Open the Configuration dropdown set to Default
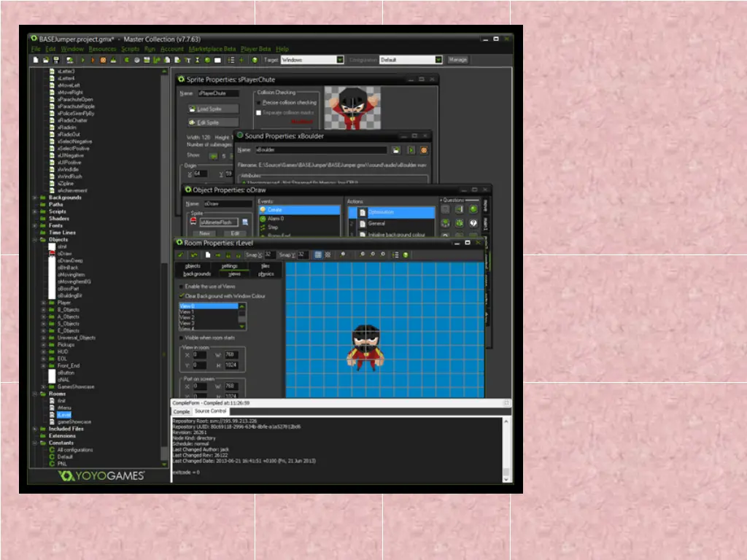Viewport: 747px width, 560px height. 410,60
